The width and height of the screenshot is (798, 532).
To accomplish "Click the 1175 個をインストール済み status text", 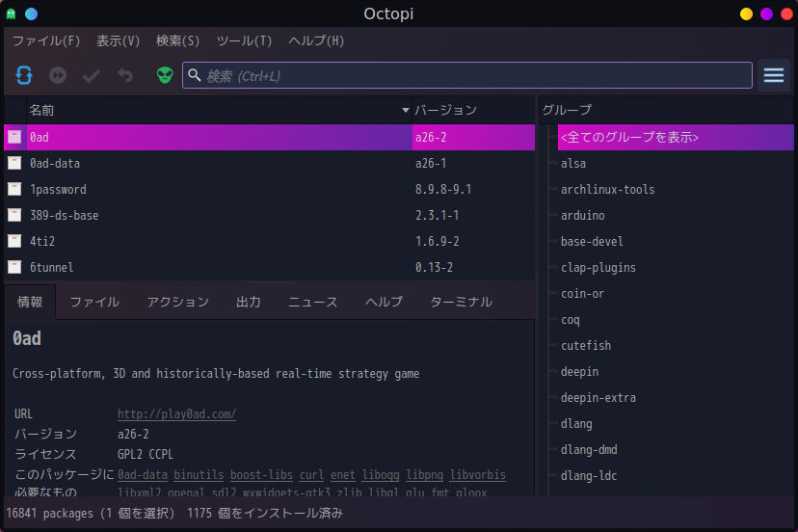I will (265, 513).
